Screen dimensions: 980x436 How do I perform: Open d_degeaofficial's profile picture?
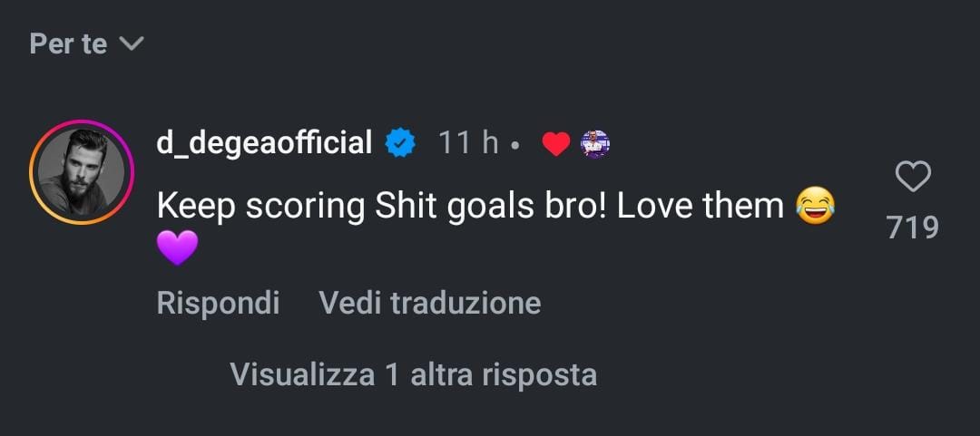81,172
